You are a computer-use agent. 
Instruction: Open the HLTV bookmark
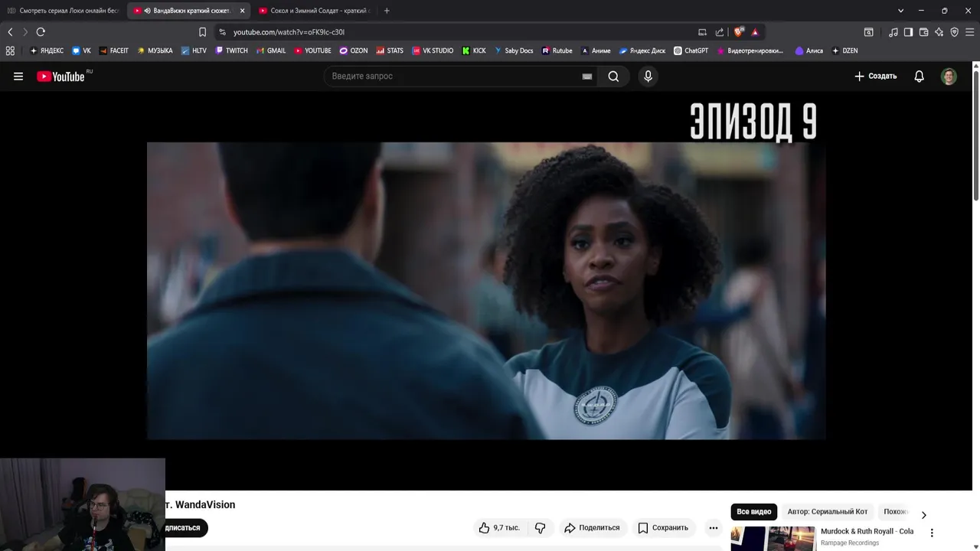pyautogui.click(x=194, y=51)
